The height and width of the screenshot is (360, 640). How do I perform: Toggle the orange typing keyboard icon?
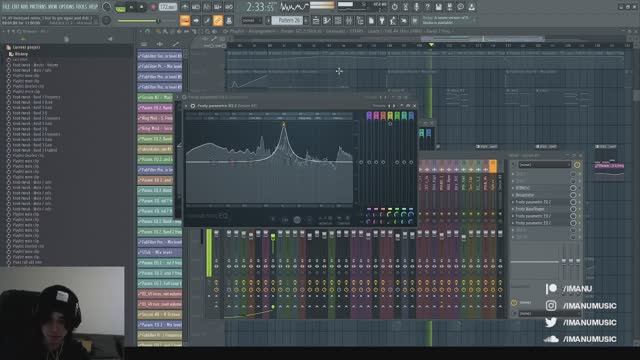(185, 20)
